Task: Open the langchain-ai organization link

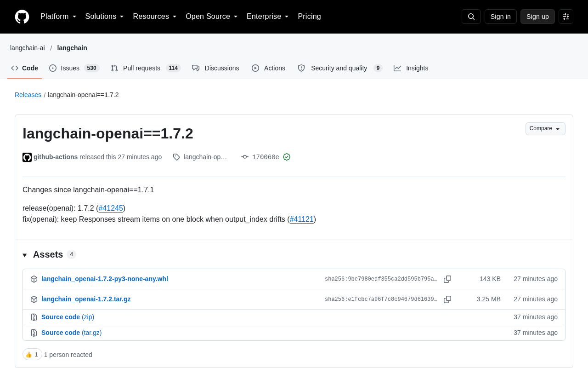Action: click(28, 48)
